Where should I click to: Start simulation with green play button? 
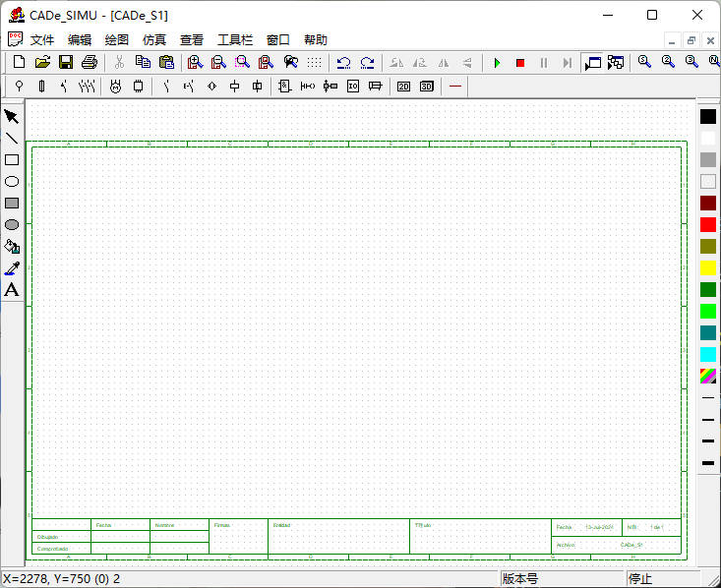click(x=497, y=63)
